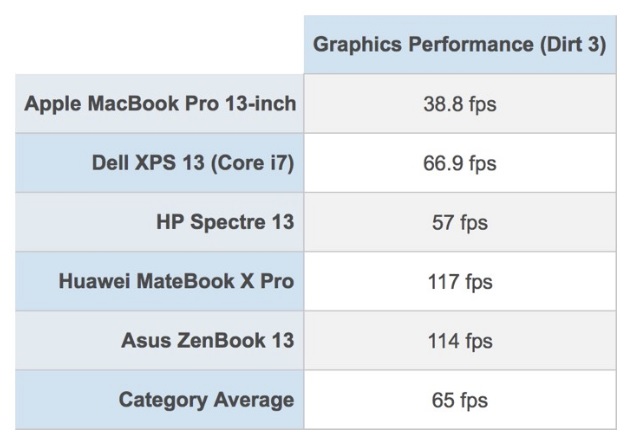
Task: Select the Huawei MateBook X Pro row label
Action: (x=176, y=281)
